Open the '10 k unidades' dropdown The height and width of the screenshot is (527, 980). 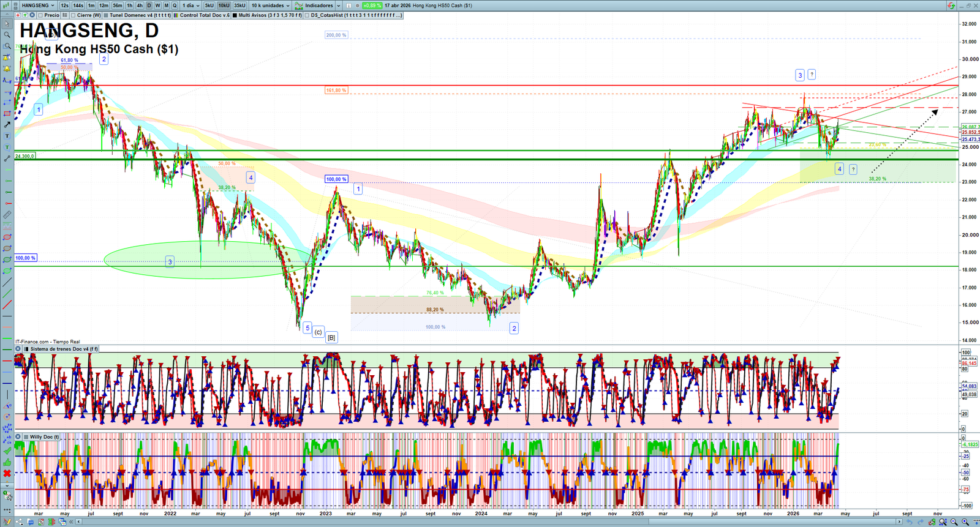click(x=270, y=6)
